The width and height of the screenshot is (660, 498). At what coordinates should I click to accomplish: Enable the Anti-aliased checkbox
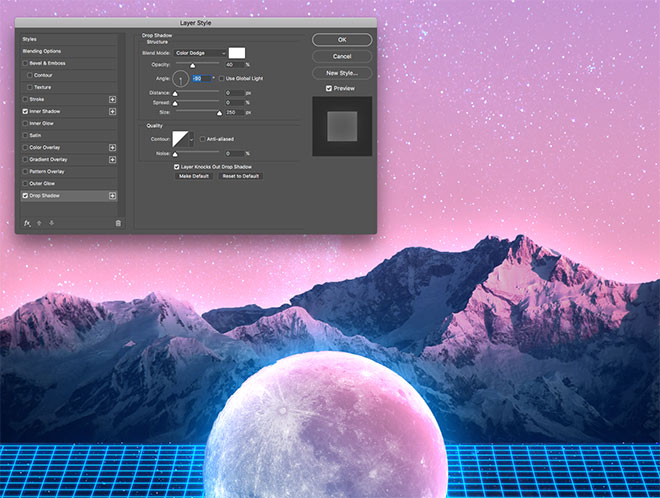coord(202,139)
